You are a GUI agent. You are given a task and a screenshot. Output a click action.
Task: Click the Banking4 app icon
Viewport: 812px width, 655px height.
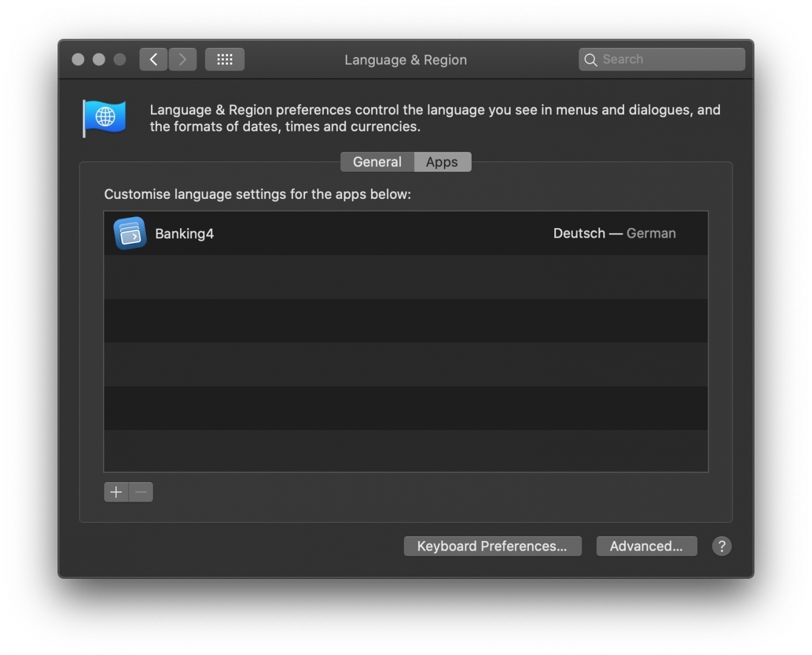point(130,233)
